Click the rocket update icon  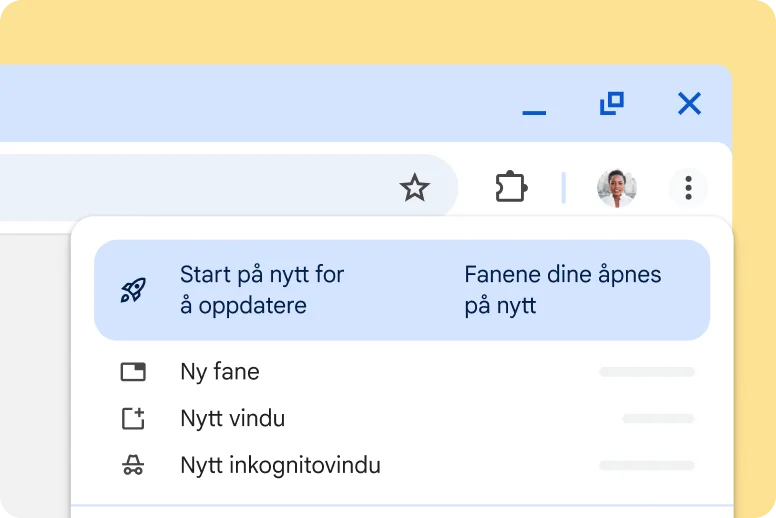coord(133,290)
